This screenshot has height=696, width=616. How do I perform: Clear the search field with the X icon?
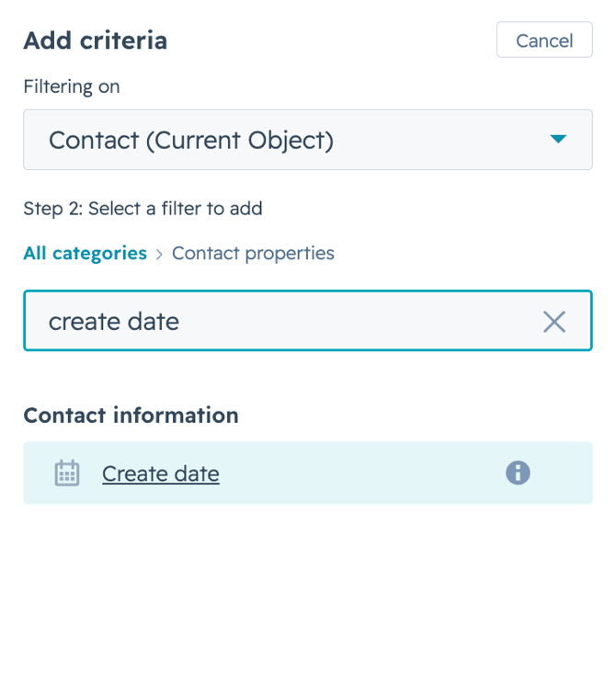[553, 322]
